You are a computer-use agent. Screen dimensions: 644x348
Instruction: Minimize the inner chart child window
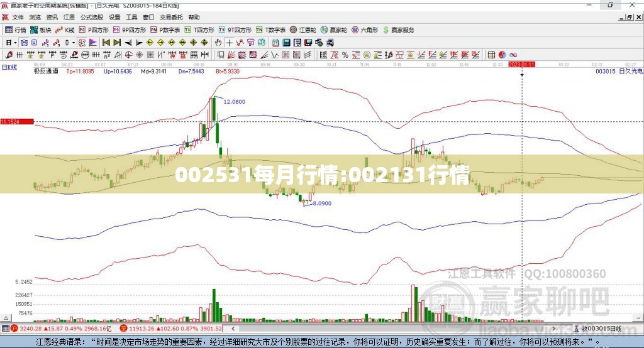coord(622,17)
